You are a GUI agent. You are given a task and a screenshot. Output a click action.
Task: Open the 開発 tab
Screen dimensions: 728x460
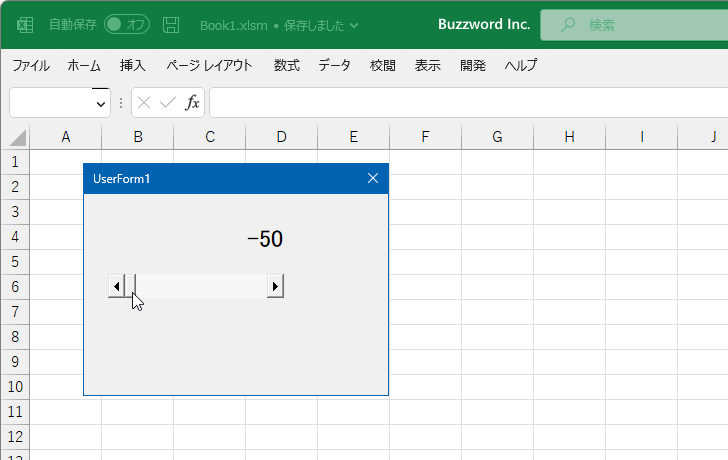pyautogui.click(x=473, y=65)
